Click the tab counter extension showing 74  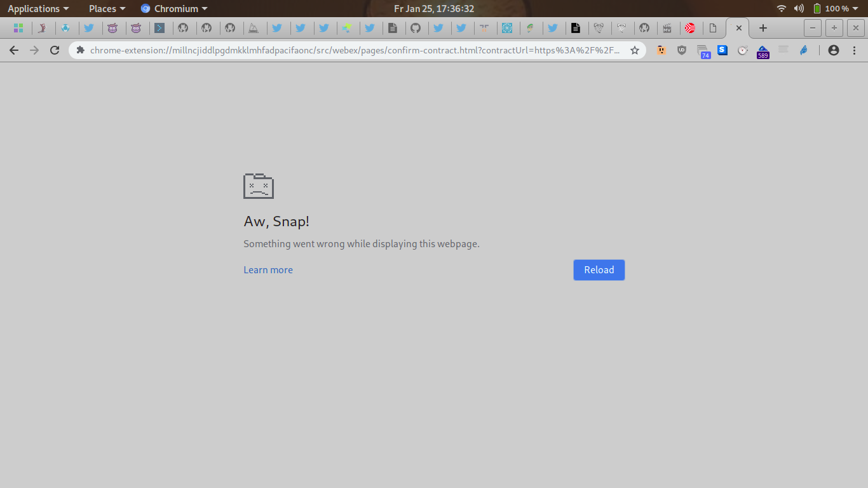[x=703, y=51]
